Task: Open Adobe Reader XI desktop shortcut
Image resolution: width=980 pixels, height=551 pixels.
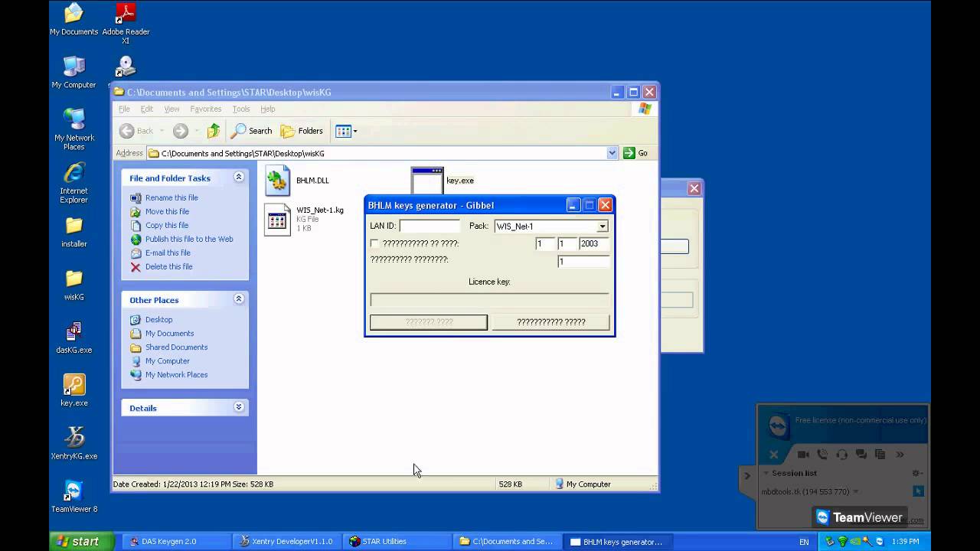Action: [x=126, y=23]
